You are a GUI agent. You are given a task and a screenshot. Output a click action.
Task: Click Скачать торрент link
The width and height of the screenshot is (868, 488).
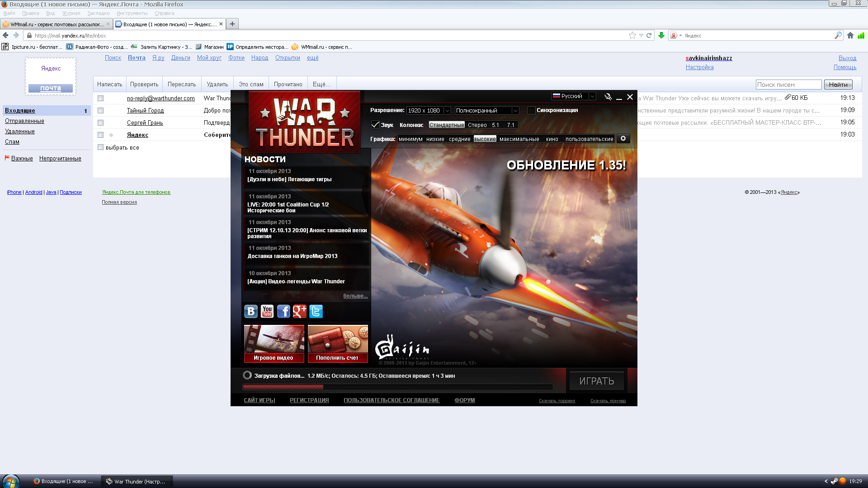(x=557, y=401)
